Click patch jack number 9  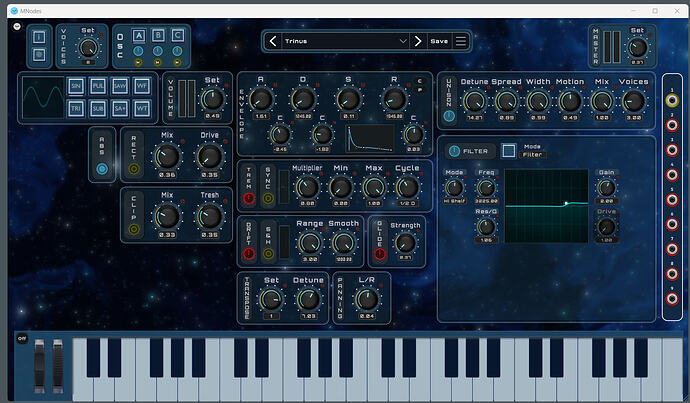[x=672, y=299]
